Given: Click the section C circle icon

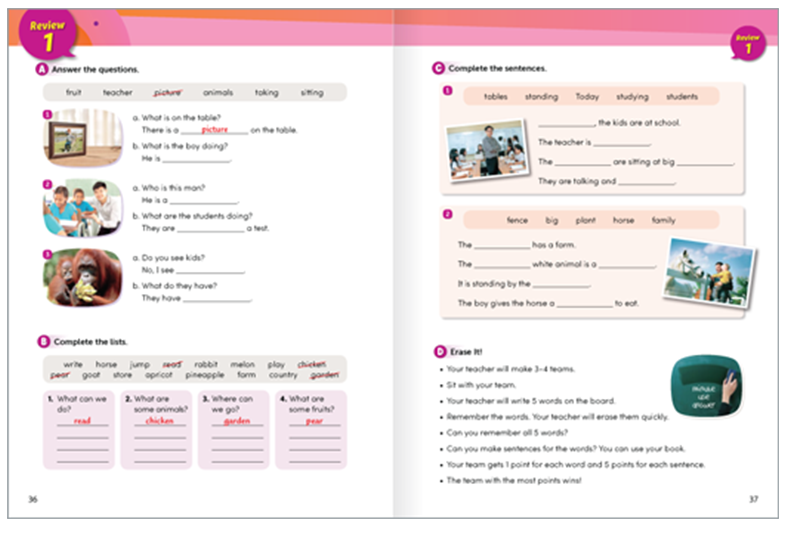Looking at the screenshot, I should coord(439,68).
